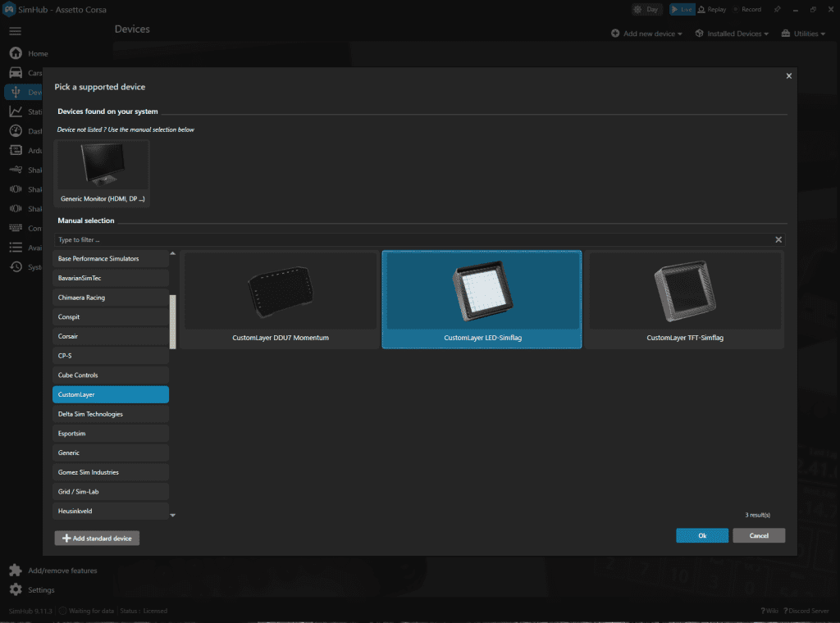This screenshot has width=840, height=623.
Task: Expand the Add new device dropdown
Action: click(x=646, y=34)
